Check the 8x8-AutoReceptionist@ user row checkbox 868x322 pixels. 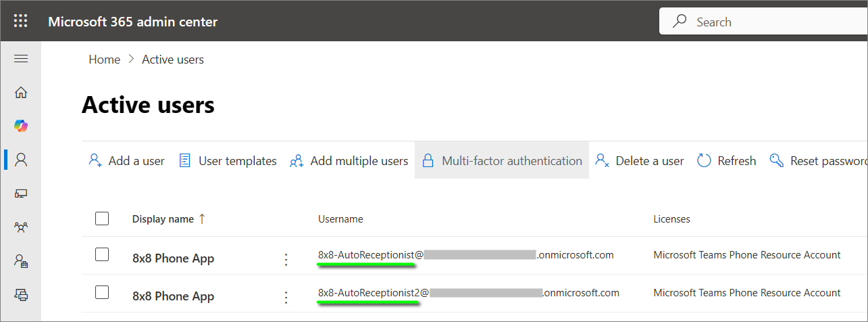pos(102,254)
